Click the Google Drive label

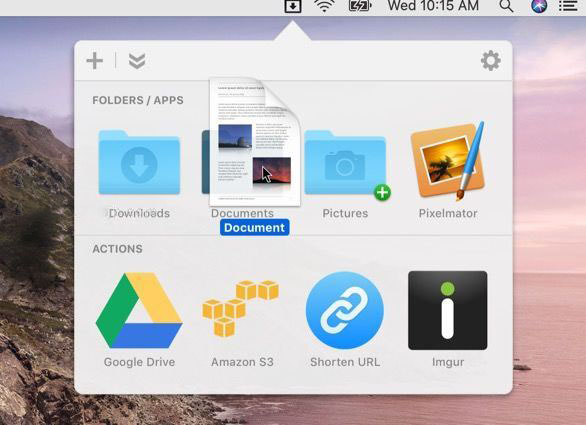[139, 362]
